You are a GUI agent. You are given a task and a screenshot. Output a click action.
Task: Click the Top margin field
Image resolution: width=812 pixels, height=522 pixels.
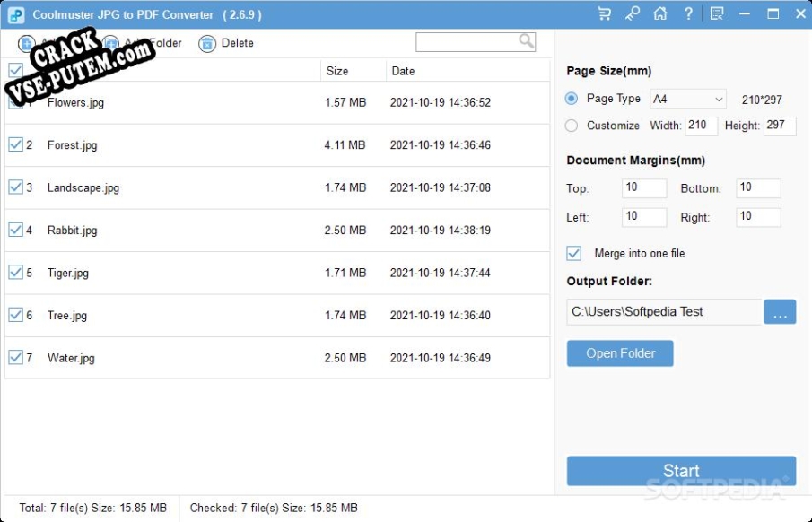tap(644, 188)
